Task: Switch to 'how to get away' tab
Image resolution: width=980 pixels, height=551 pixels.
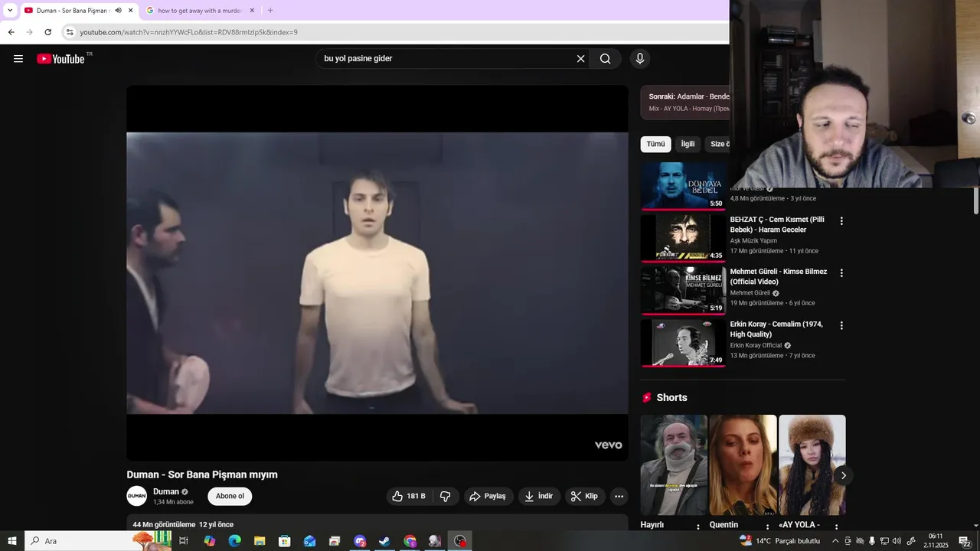Action: tap(199, 11)
